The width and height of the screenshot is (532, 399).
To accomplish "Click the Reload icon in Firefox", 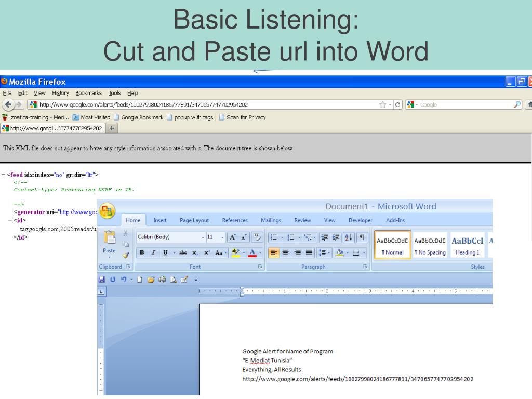I will (x=397, y=104).
